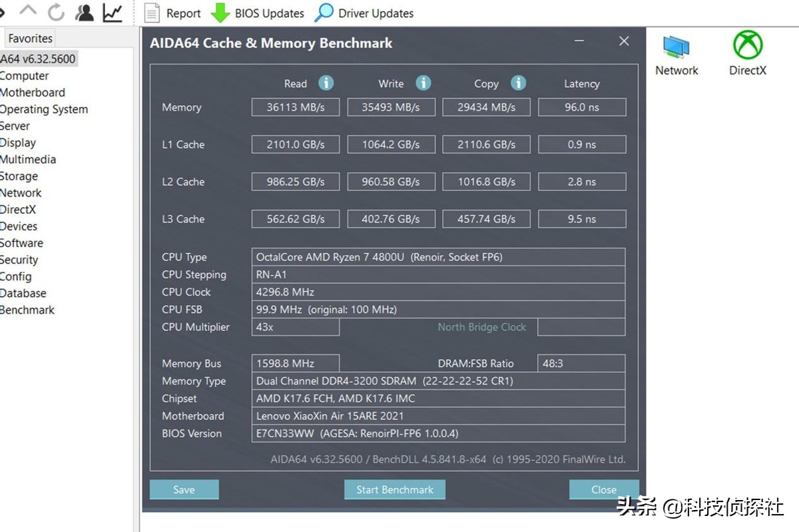Click the BIOS Updates green arrow icon

pos(220,13)
